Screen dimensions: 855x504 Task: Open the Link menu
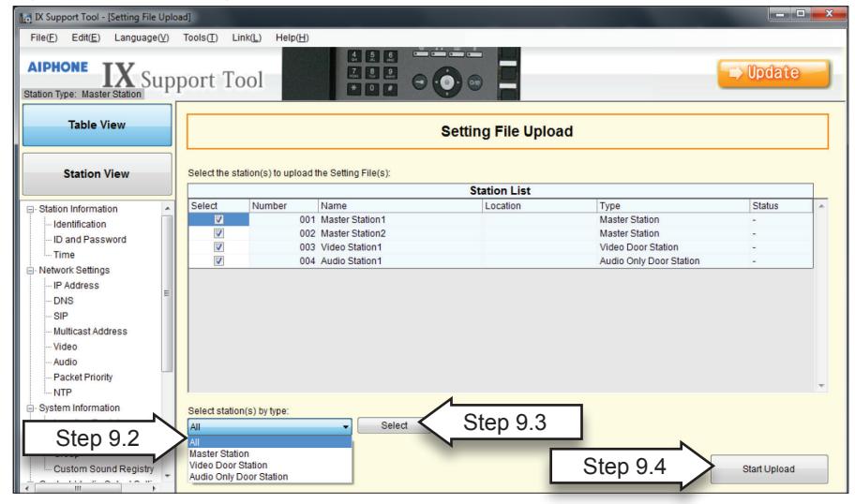pyautogui.click(x=247, y=37)
